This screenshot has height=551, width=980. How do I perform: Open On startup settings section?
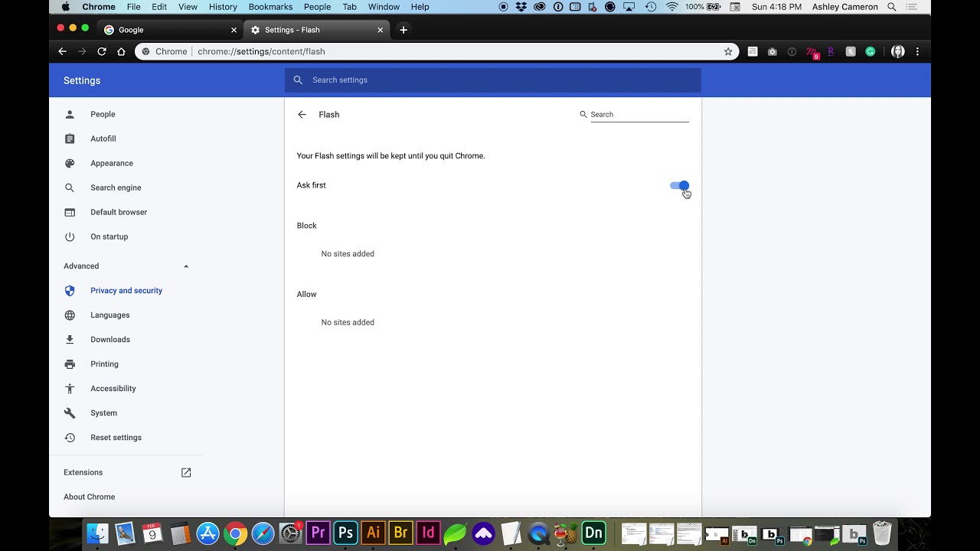109,236
